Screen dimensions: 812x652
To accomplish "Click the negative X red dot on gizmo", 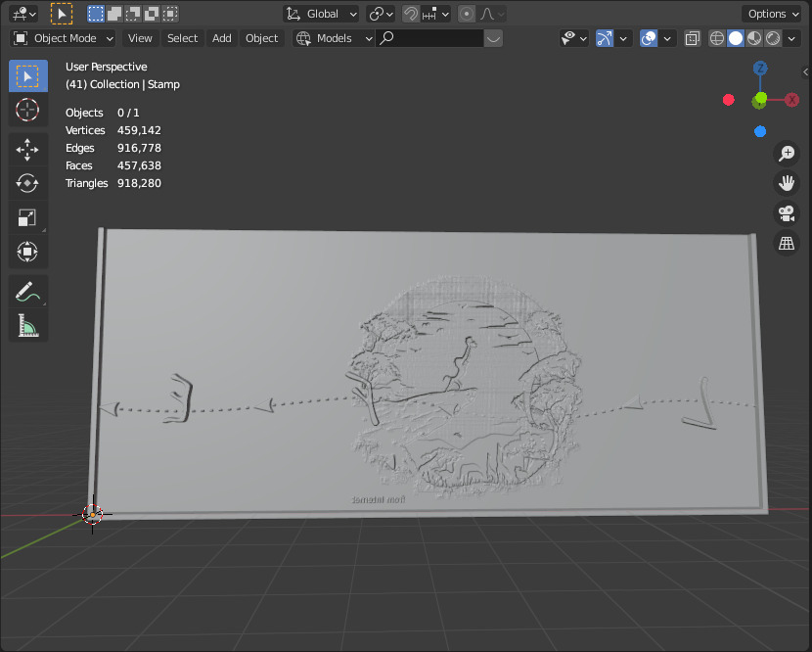I will (x=728, y=100).
